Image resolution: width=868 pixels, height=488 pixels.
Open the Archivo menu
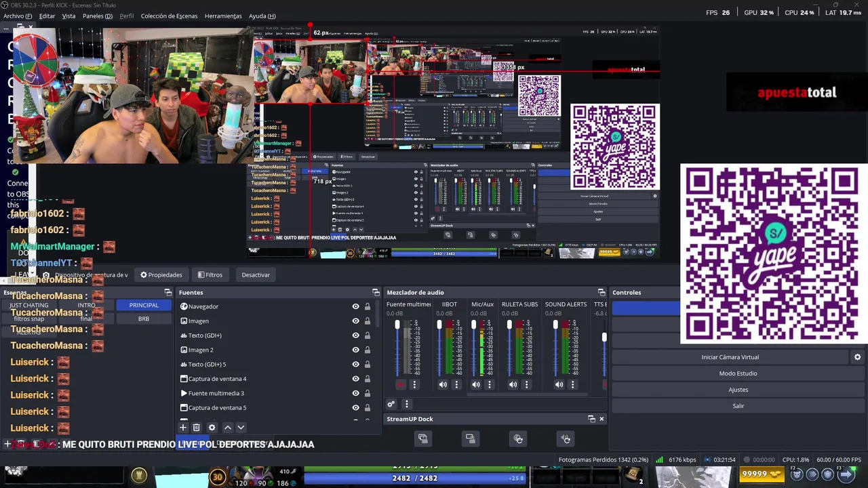(18, 16)
